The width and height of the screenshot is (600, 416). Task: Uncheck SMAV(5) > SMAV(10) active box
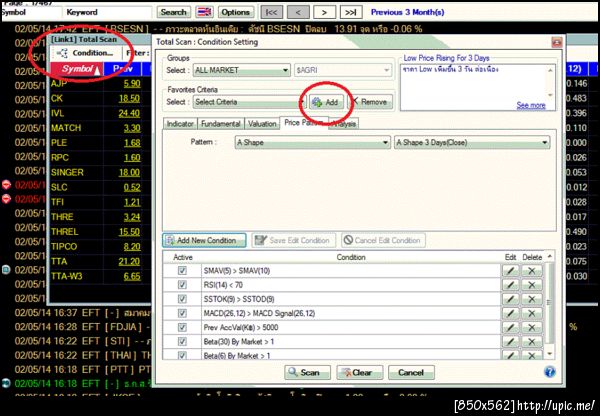coord(182,271)
